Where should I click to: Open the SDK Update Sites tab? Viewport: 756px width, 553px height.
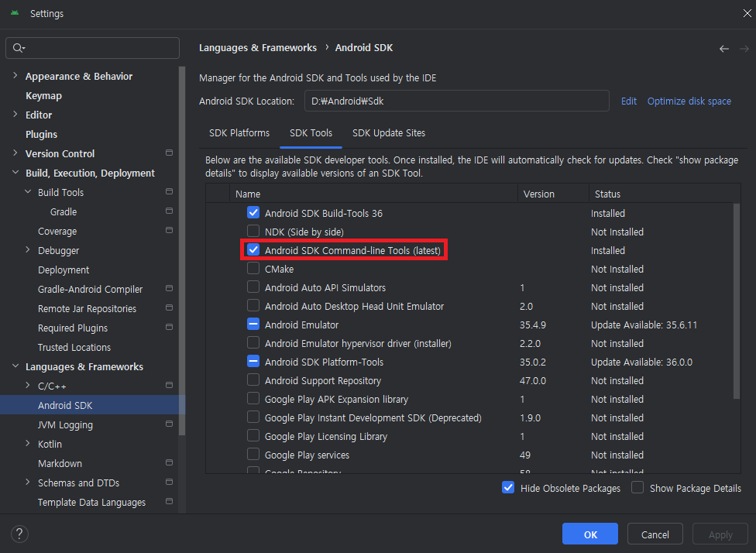coord(389,133)
